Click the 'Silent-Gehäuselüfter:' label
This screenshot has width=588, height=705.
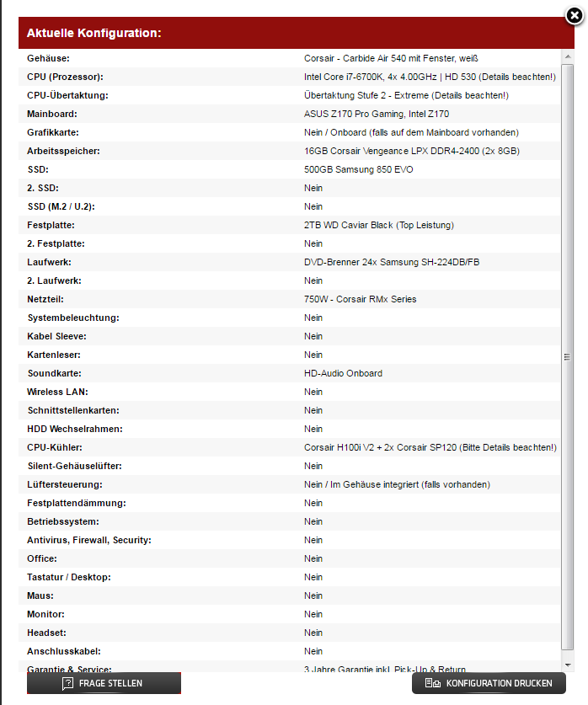tap(75, 466)
